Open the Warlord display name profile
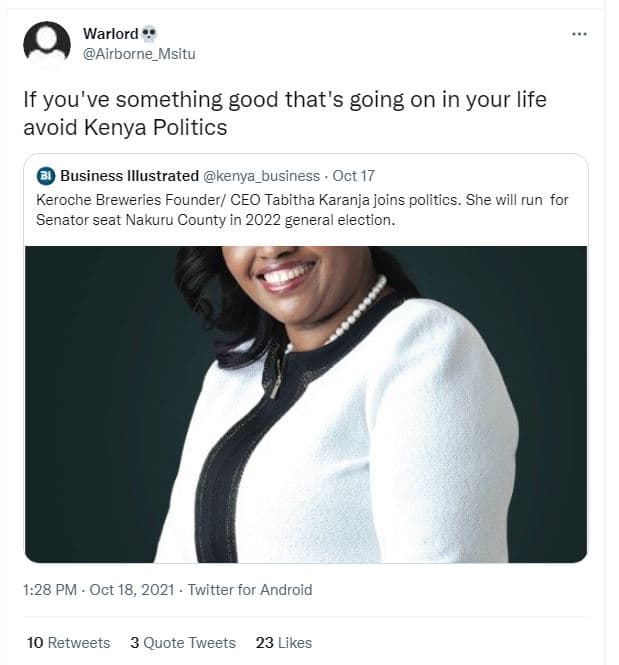Image resolution: width=619 pixels, height=665 pixels. pos(110,34)
